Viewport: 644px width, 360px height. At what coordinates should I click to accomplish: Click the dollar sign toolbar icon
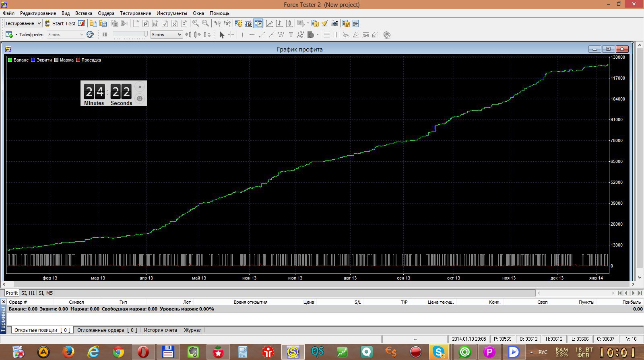(x=239, y=23)
